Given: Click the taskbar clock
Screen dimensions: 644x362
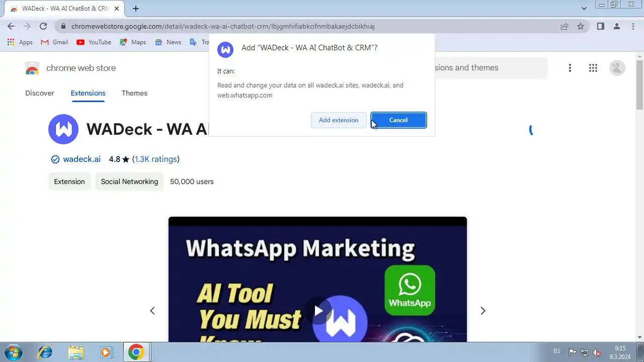Looking at the screenshot, I should coord(620,352).
